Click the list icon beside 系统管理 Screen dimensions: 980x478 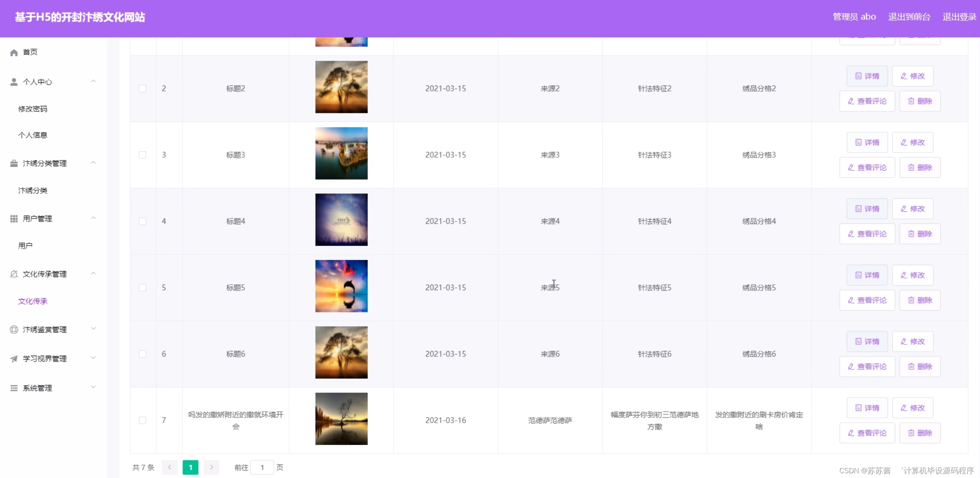point(13,388)
